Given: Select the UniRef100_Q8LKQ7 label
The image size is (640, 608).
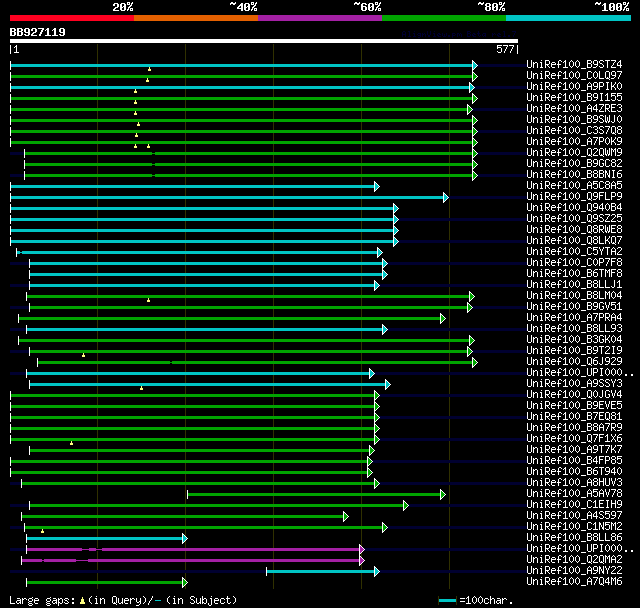Looking at the screenshot, I should pyautogui.click(x=574, y=241).
